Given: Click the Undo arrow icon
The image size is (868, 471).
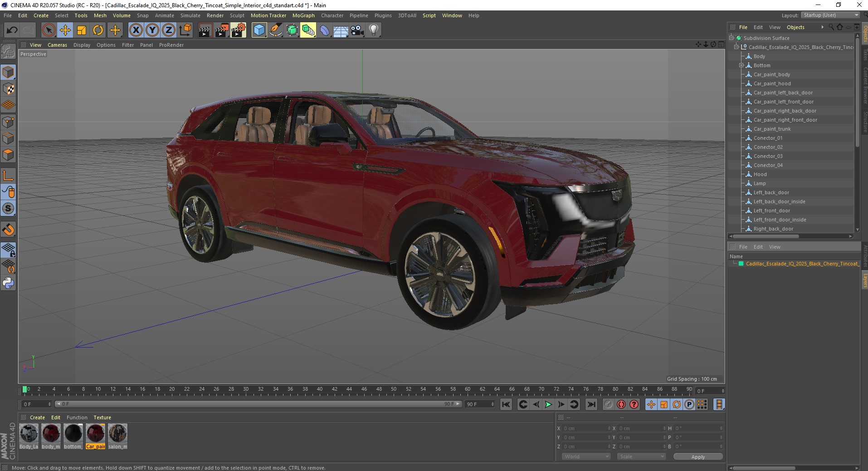Looking at the screenshot, I should coord(12,30).
